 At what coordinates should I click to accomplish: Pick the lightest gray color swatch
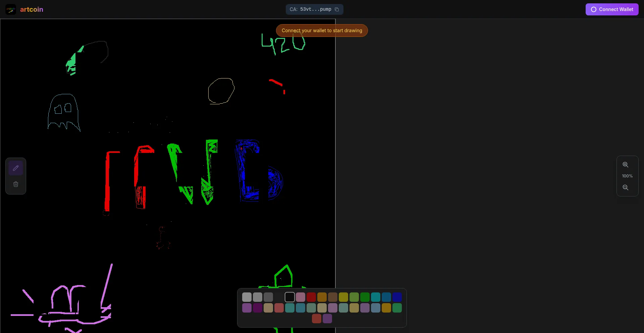[247, 297]
